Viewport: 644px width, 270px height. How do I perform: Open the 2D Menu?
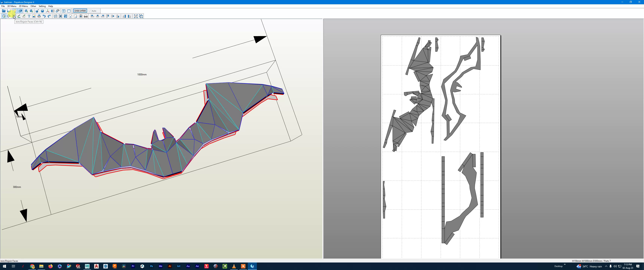point(23,6)
